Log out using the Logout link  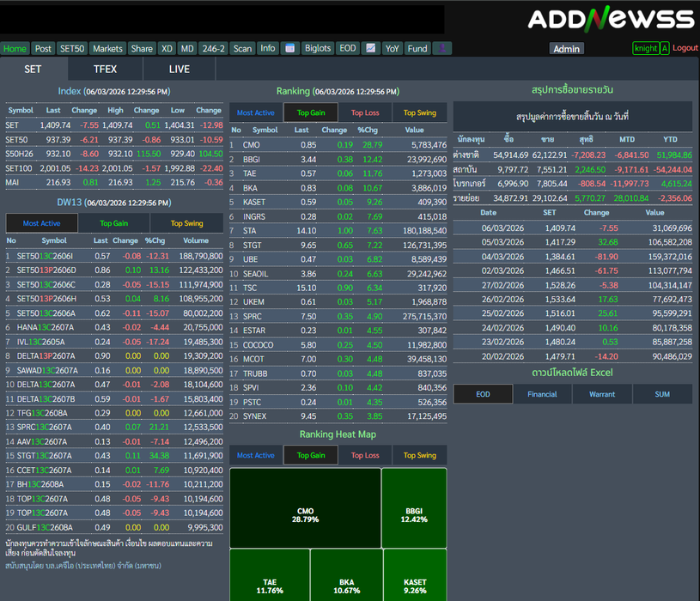[x=685, y=48]
